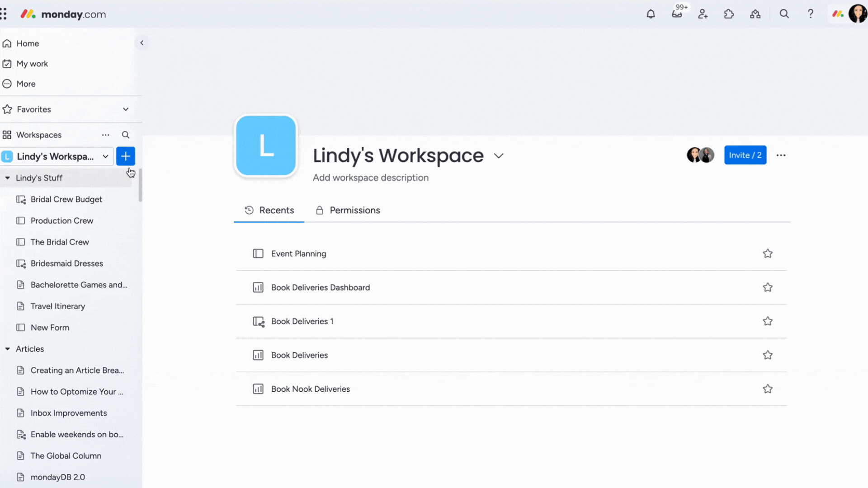
Task: Open My work in sidebar
Action: (x=32, y=64)
